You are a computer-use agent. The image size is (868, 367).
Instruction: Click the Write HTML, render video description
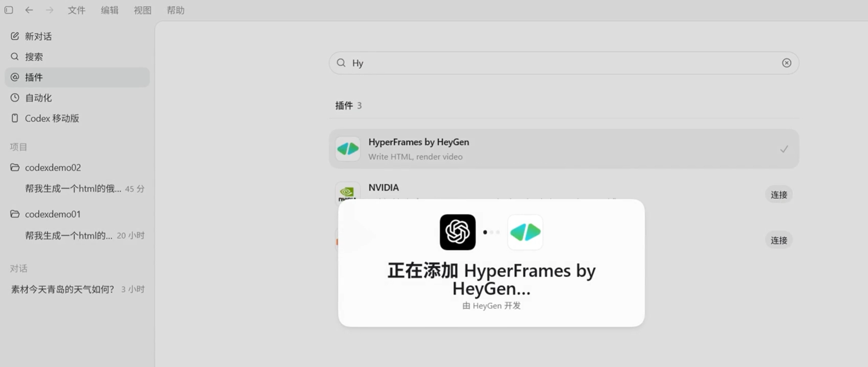tap(415, 157)
